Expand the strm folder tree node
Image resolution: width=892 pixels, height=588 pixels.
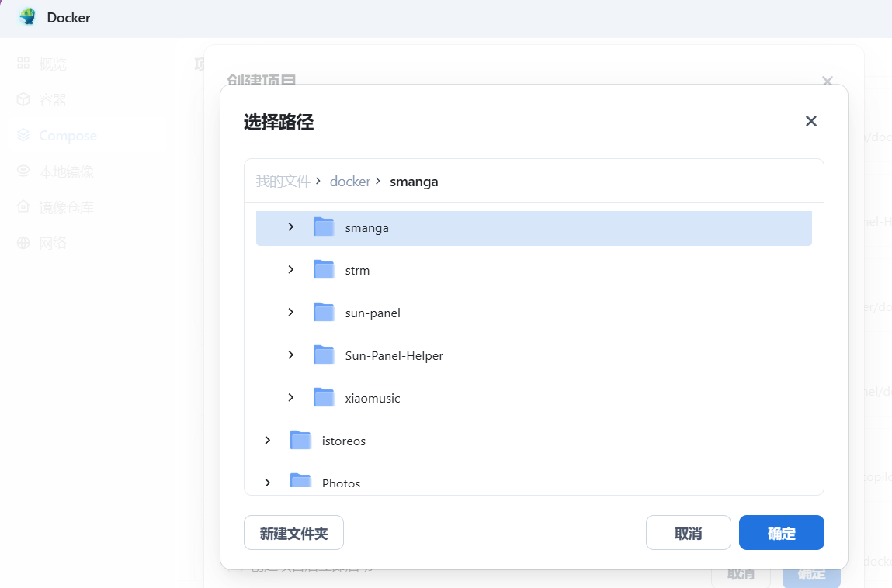click(291, 270)
